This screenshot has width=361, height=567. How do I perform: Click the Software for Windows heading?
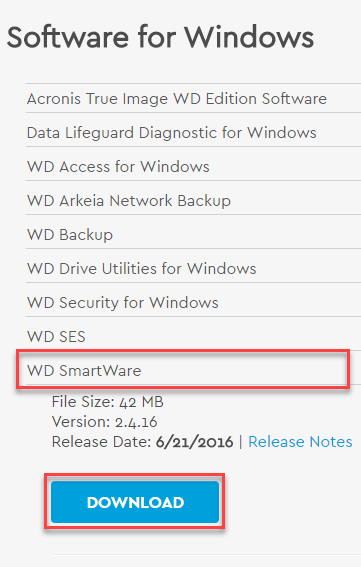coord(160,37)
